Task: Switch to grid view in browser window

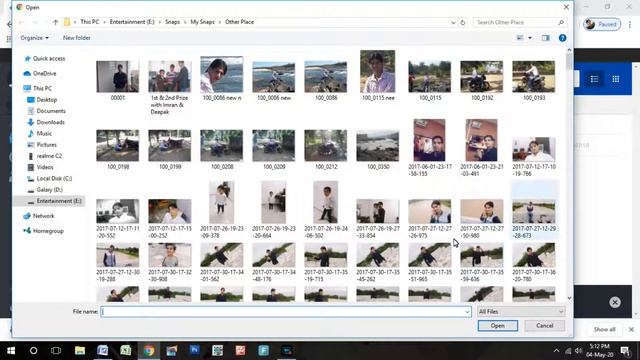Action: pyautogui.click(x=616, y=79)
